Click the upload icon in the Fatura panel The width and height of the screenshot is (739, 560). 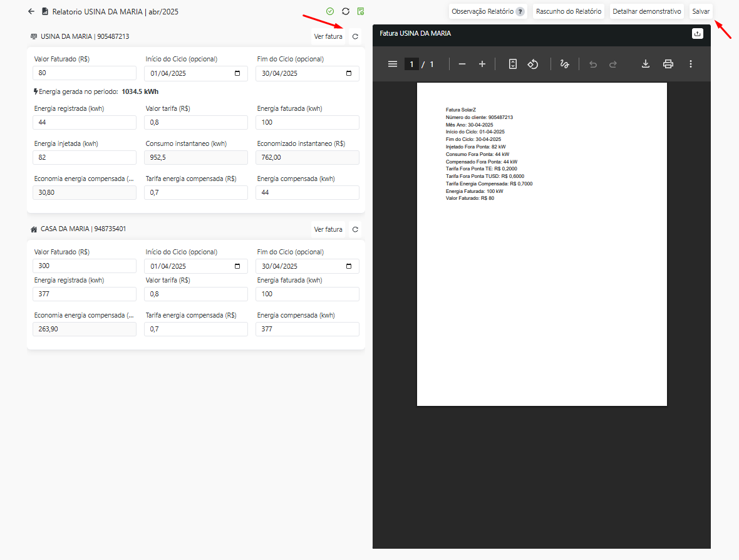(x=698, y=34)
